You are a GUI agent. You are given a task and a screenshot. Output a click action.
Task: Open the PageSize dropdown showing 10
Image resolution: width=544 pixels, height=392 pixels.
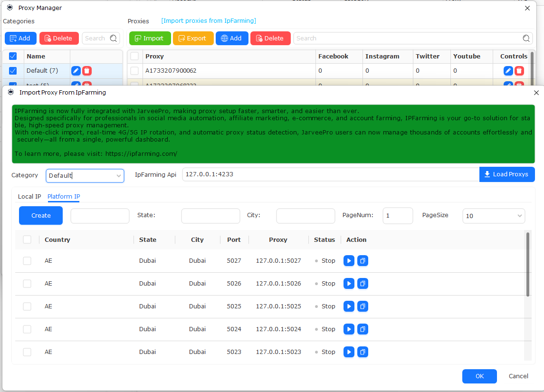(x=494, y=216)
